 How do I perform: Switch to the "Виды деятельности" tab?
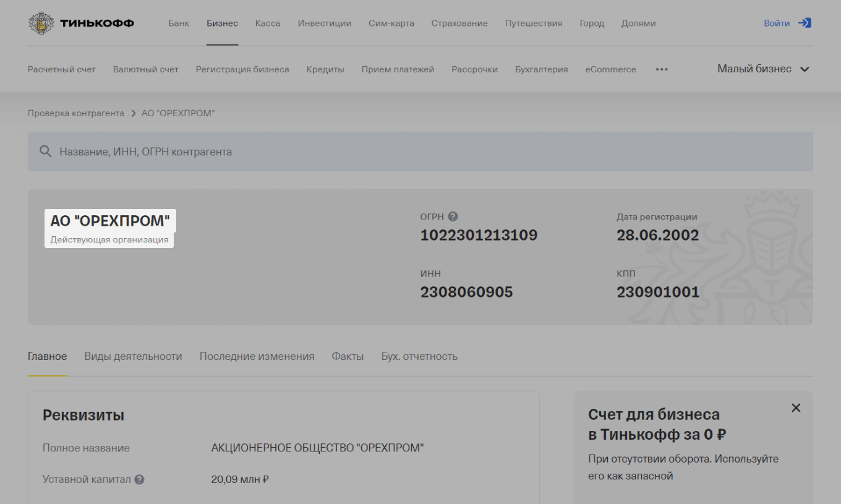[x=133, y=356]
